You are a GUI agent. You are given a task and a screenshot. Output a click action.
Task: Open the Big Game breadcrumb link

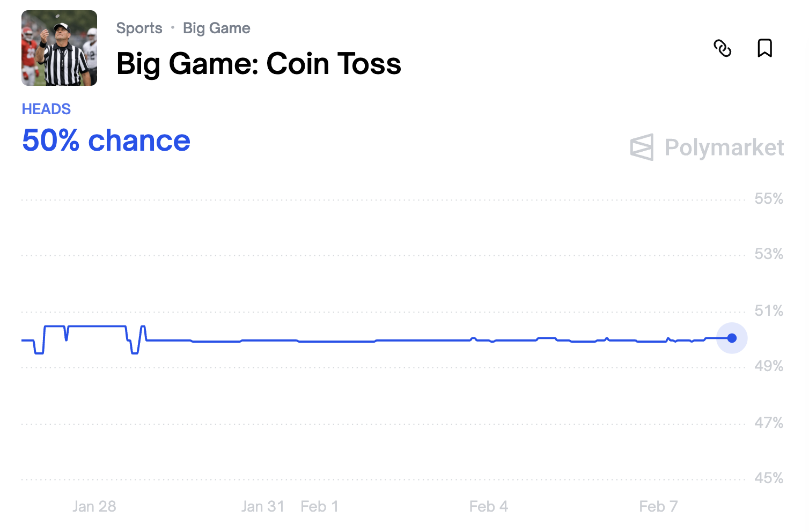(x=216, y=28)
